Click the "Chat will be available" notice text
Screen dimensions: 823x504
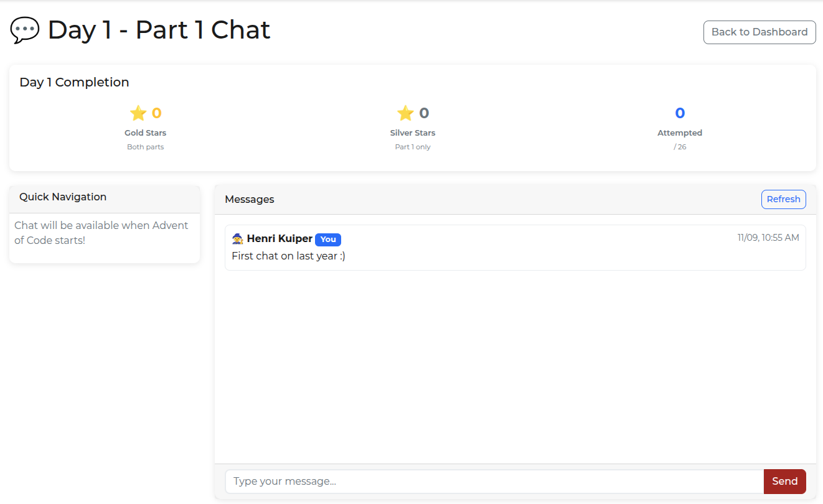(x=101, y=233)
